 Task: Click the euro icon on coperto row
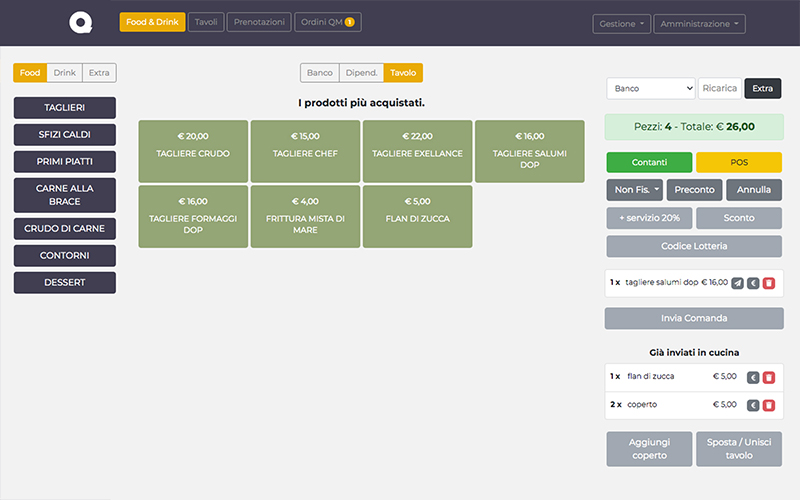coord(753,405)
